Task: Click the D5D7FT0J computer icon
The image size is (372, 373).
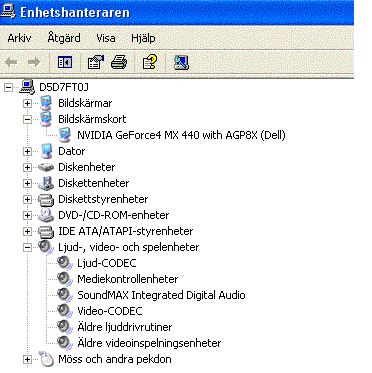Action: click(27, 87)
